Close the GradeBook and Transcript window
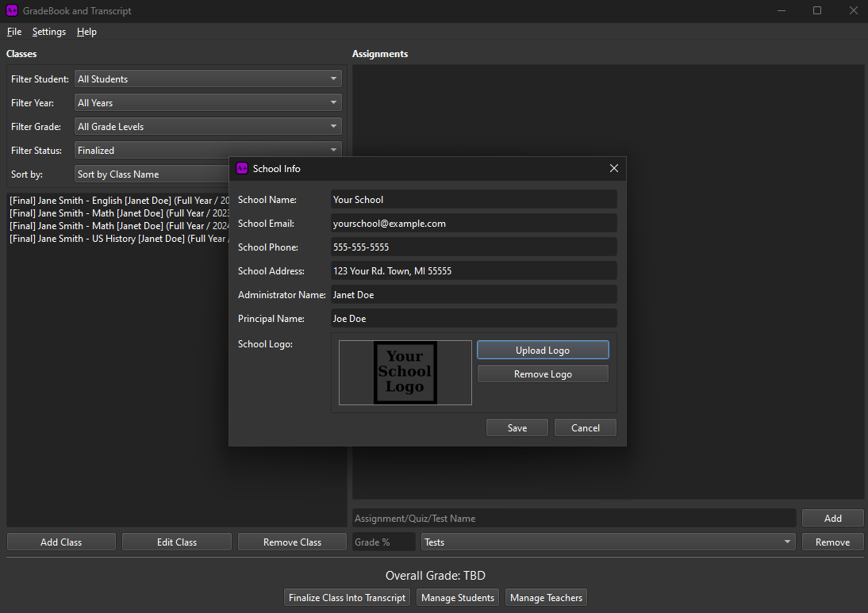 click(853, 10)
